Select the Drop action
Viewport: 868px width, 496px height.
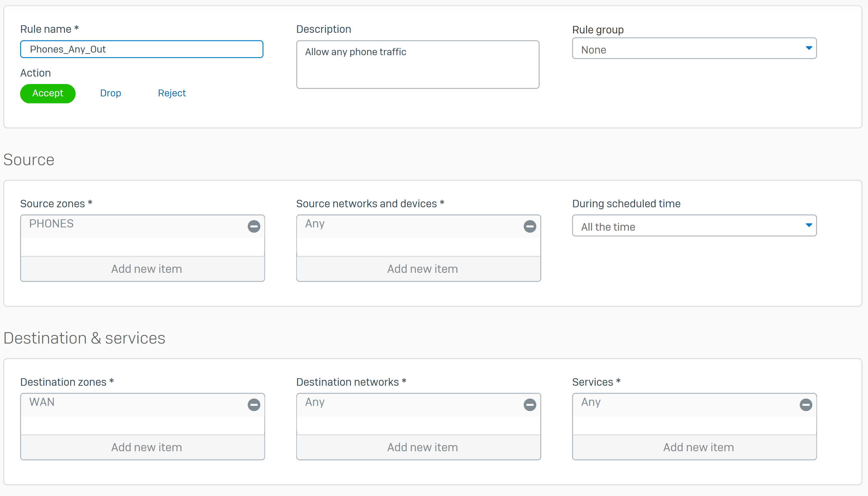pos(110,93)
